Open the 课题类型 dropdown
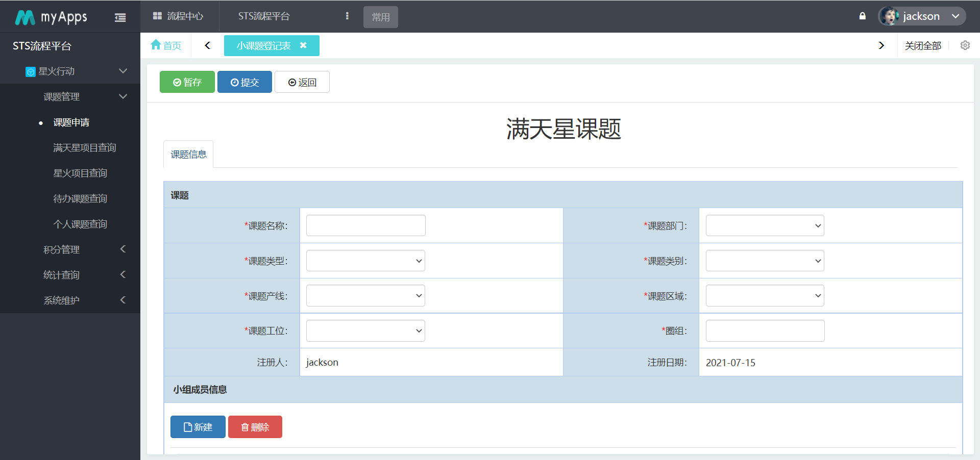Screen dimensions: 980x460 pos(365,261)
